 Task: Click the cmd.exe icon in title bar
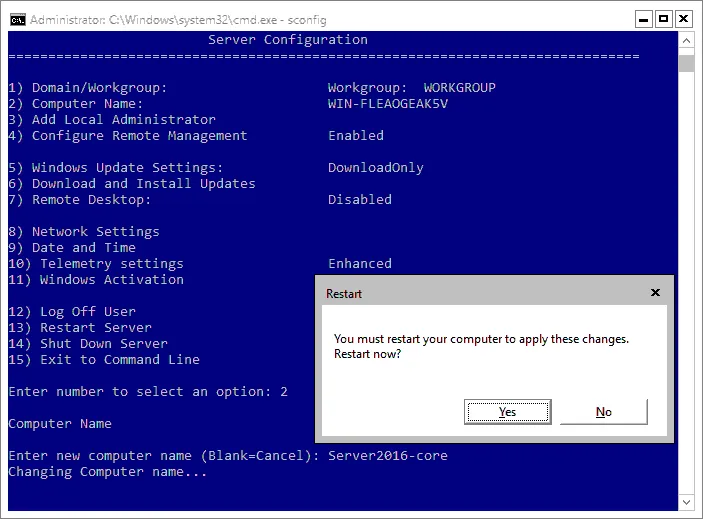point(16,18)
